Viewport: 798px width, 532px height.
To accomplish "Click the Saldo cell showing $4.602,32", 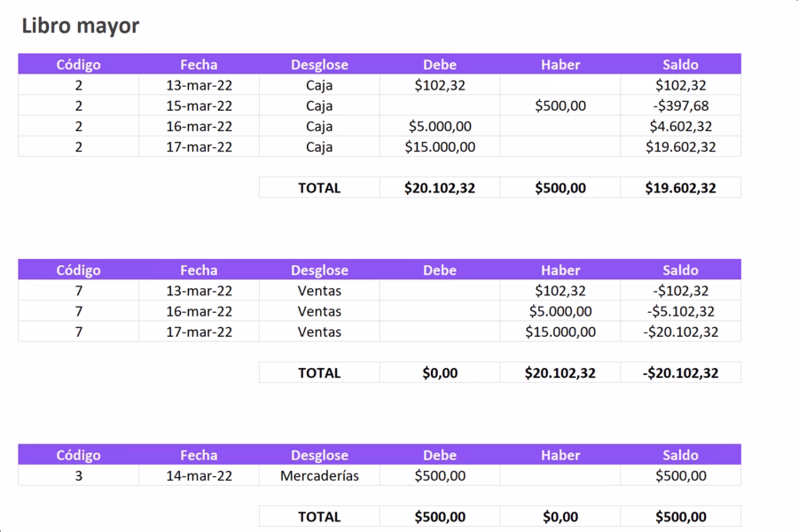I will pos(680,127).
